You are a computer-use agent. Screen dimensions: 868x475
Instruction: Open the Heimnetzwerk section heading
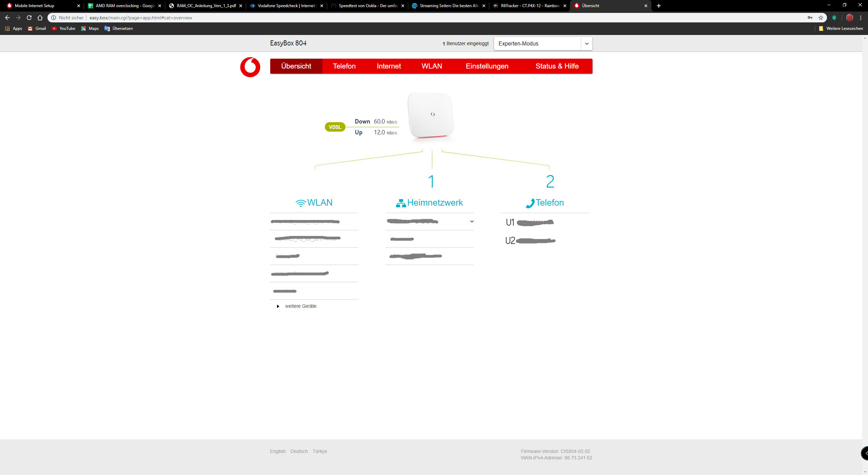point(429,203)
